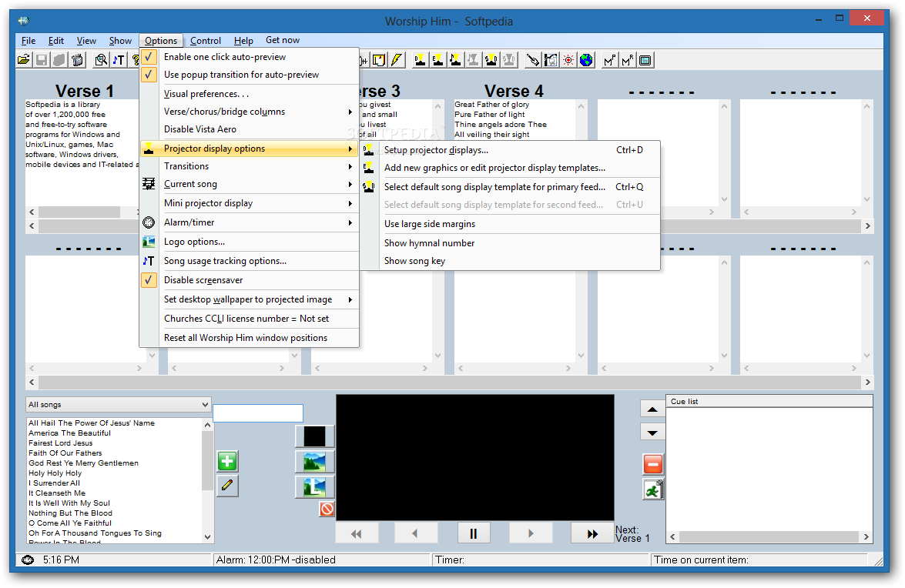Click the rewind double arrow button
This screenshot has width=905, height=588.
click(357, 534)
